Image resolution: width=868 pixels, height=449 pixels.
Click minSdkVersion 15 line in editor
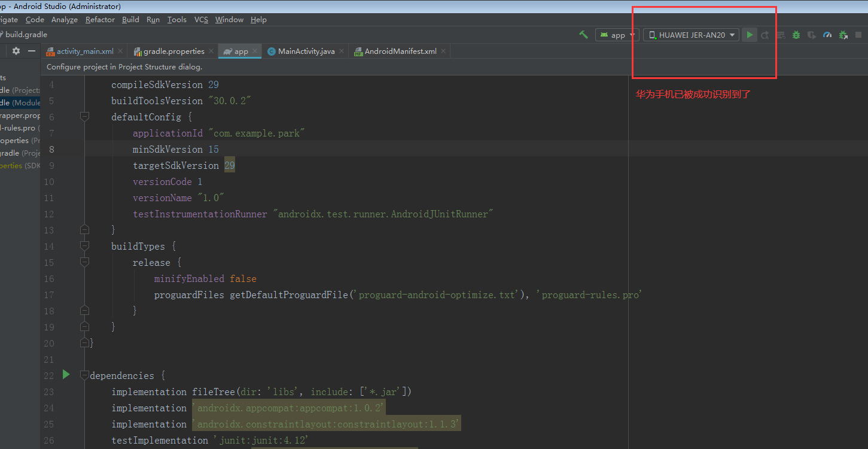click(x=176, y=149)
